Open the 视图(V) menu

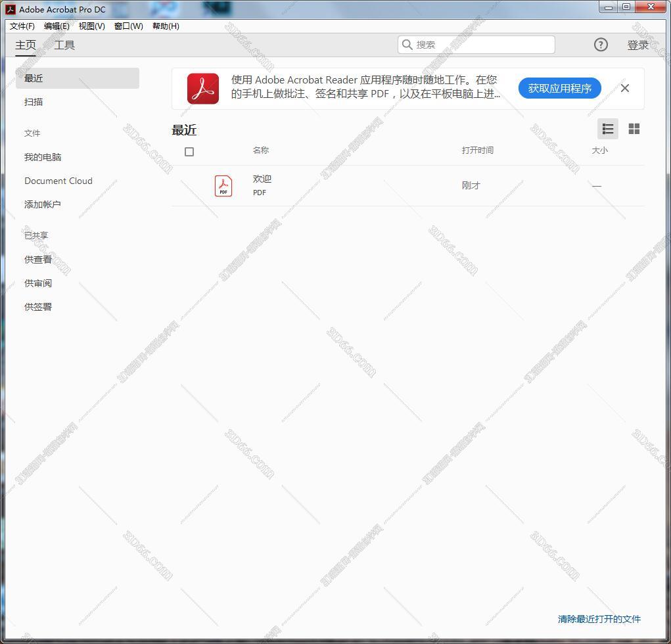(91, 26)
